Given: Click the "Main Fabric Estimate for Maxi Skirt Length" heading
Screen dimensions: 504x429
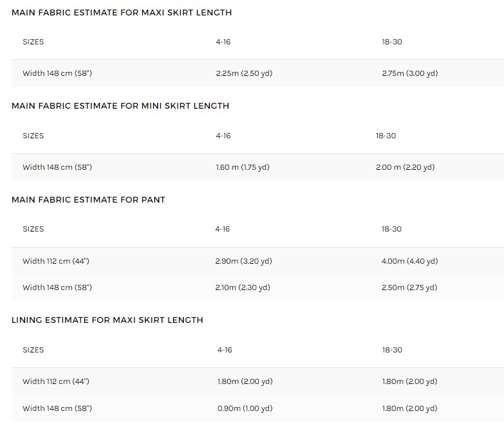Looking at the screenshot, I should pos(122,12).
